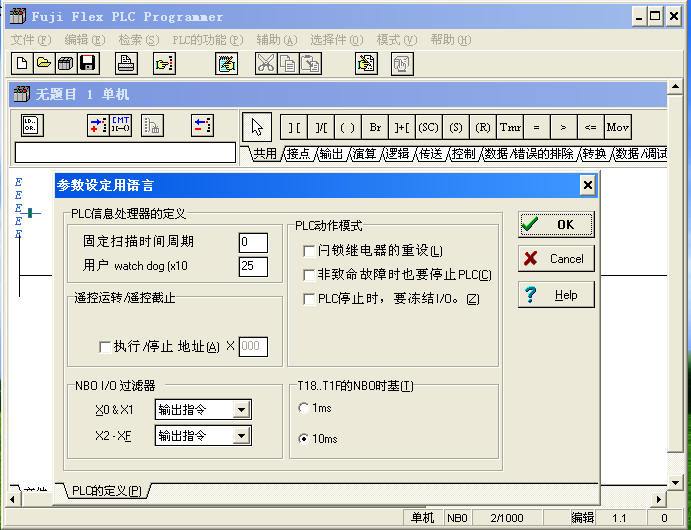The height and width of the screenshot is (530, 691).
Task: Select the Mov instruction button
Action: click(617, 127)
